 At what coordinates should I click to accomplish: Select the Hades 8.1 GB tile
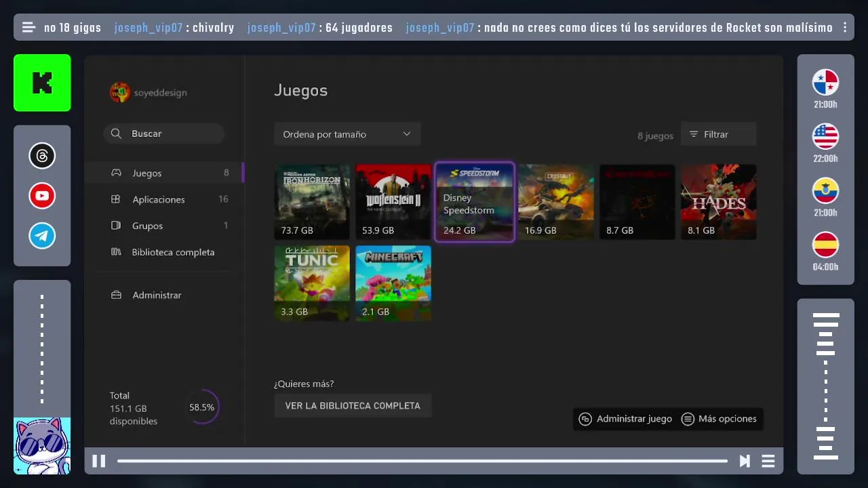719,202
